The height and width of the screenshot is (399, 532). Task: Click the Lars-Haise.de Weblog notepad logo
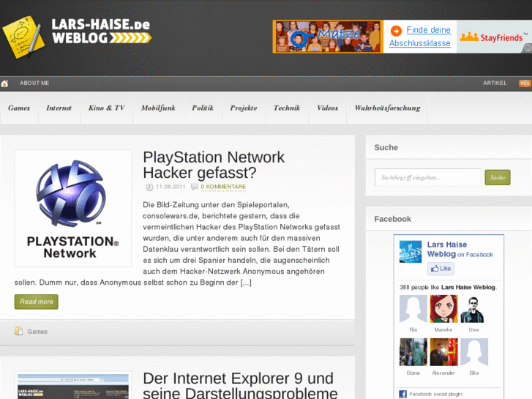(23, 37)
